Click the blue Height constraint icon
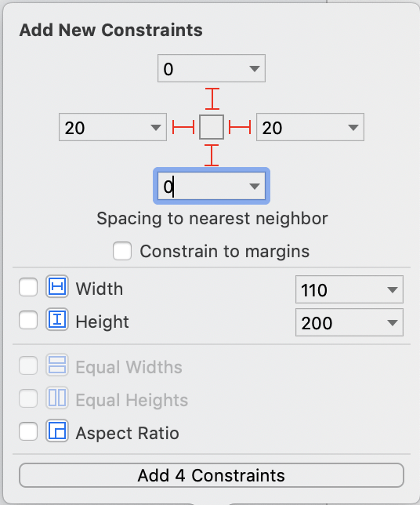This screenshot has width=420, height=505. tap(57, 319)
